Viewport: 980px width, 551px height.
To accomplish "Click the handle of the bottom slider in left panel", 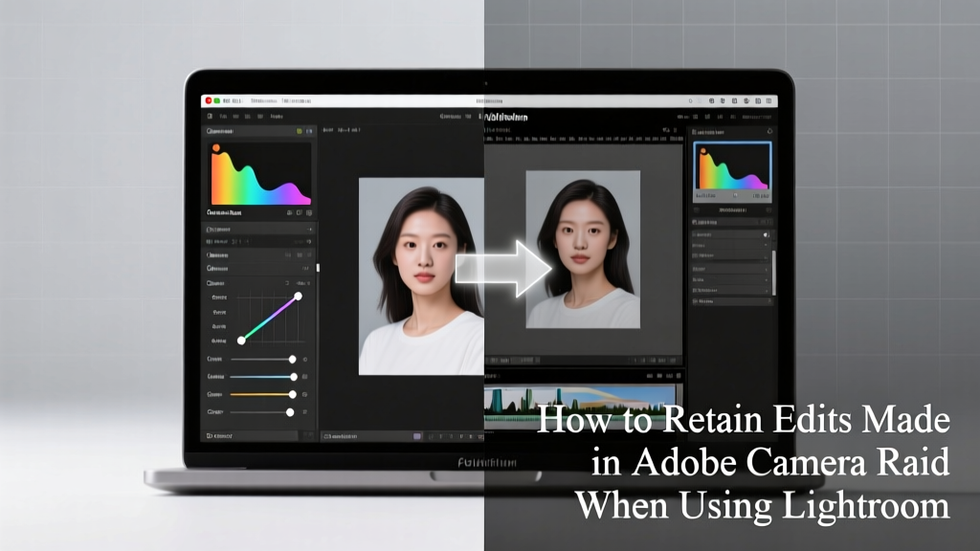I will [289, 411].
